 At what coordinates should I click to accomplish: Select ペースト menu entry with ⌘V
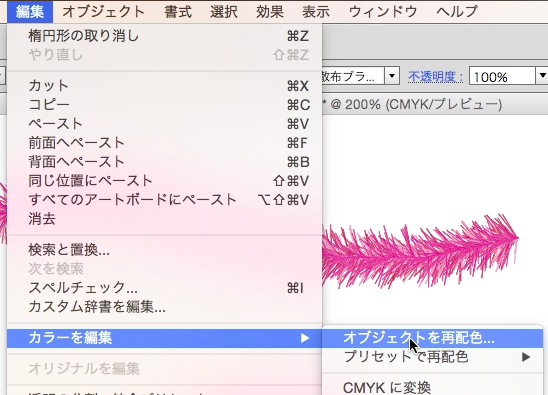tap(164, 124)
